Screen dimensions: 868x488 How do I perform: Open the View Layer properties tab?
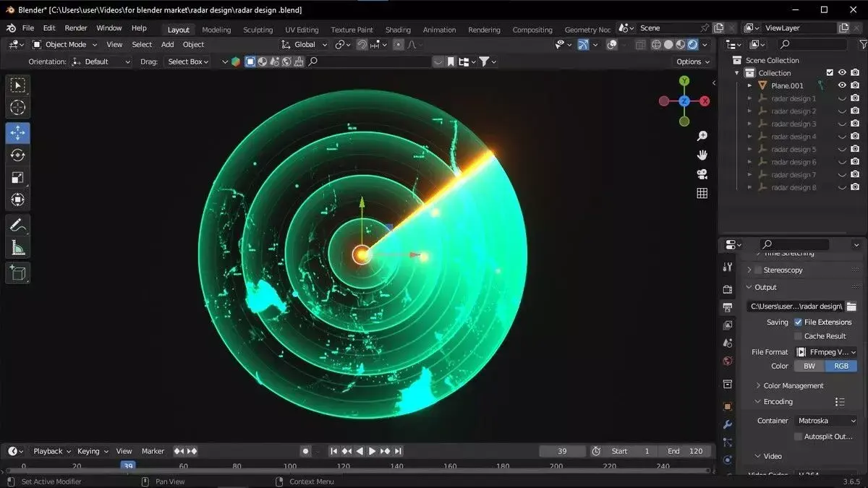(728, 325)
